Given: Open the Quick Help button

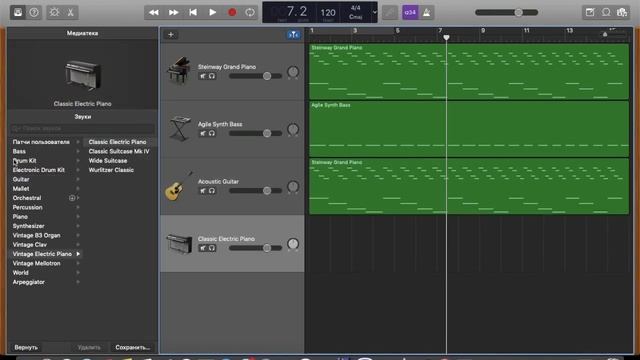Looking at the screenshot, I should point(34,12).
